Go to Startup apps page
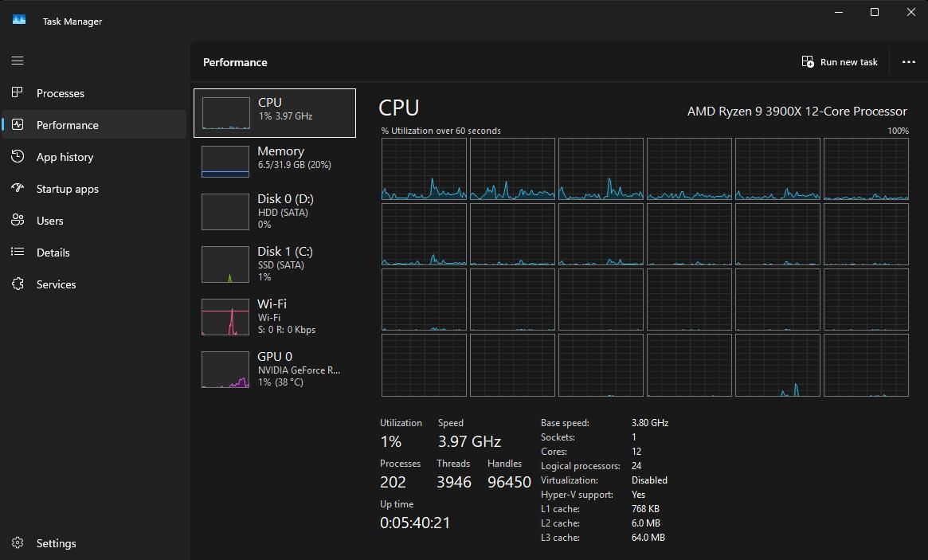 click(94, 189)
